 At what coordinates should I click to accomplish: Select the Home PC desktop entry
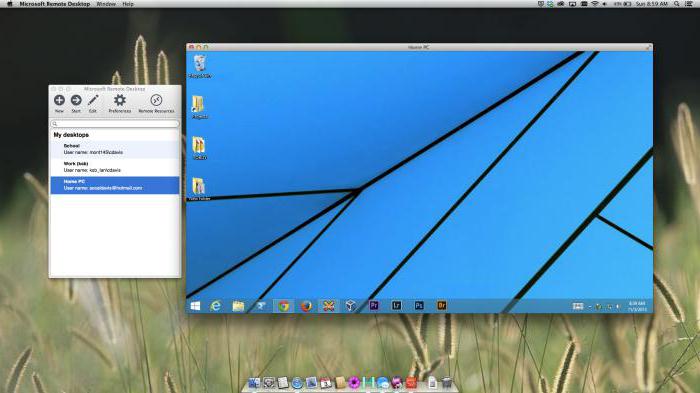pos(115,185)
